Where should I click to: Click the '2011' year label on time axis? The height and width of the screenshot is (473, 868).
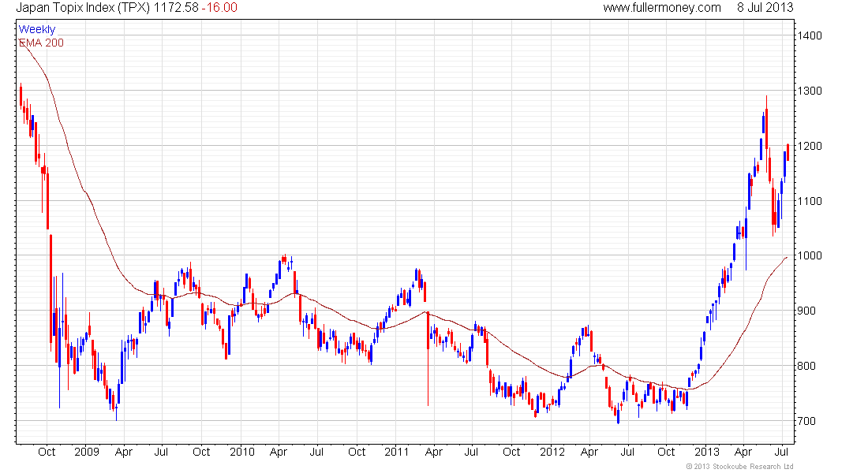(x=396, y=452)
